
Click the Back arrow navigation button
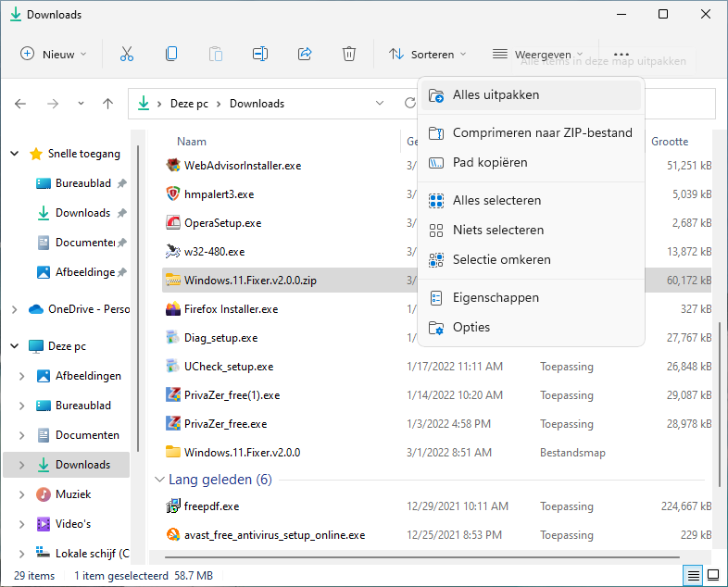(20, 104)
